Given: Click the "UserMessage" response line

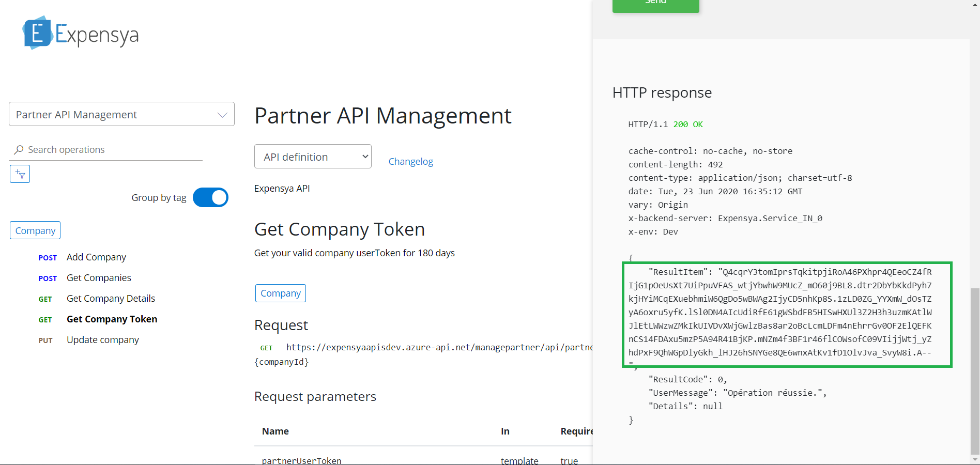Looking at the screenshot, I should pos(738,393).
